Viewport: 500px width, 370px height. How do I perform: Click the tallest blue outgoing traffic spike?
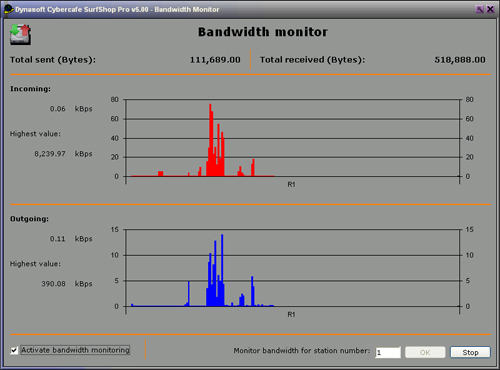click(222, 270)
